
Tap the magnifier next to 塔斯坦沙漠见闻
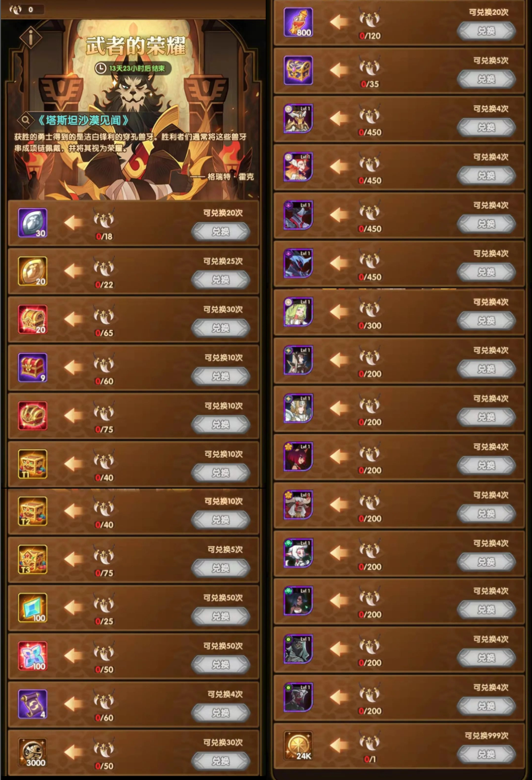(x=25, y=120)
